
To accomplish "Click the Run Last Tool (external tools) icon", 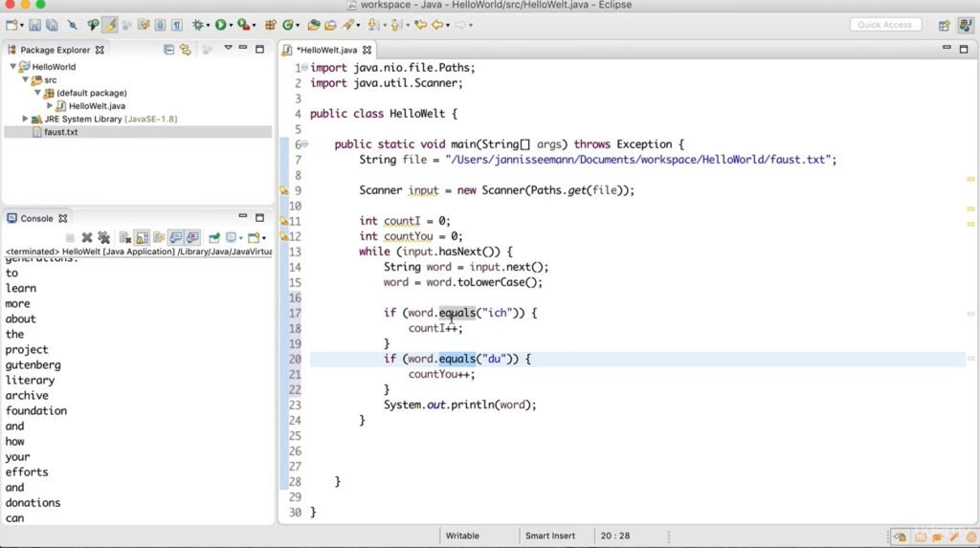I will 243,25.
